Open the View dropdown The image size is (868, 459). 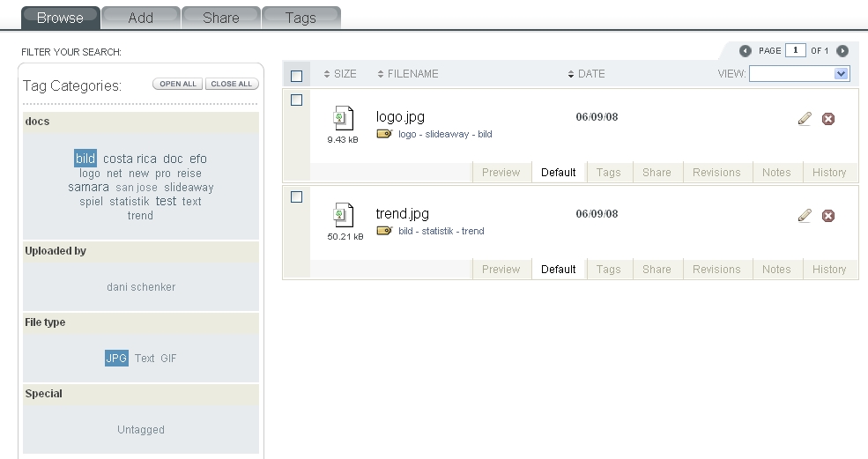pyautogui.click(x=798, y=74)
